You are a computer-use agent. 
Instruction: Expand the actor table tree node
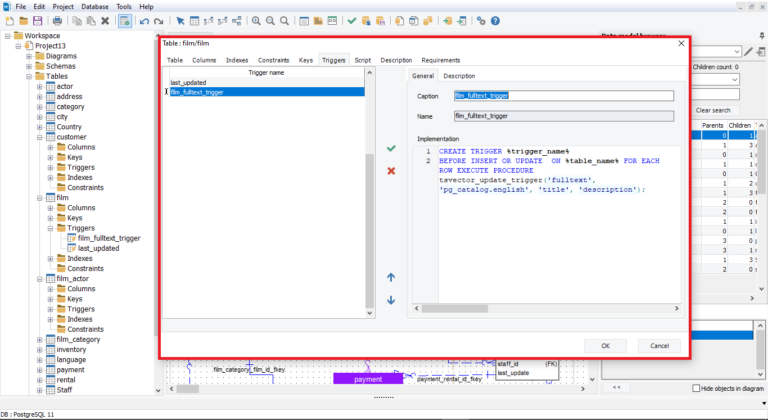[x=40, y=86]
